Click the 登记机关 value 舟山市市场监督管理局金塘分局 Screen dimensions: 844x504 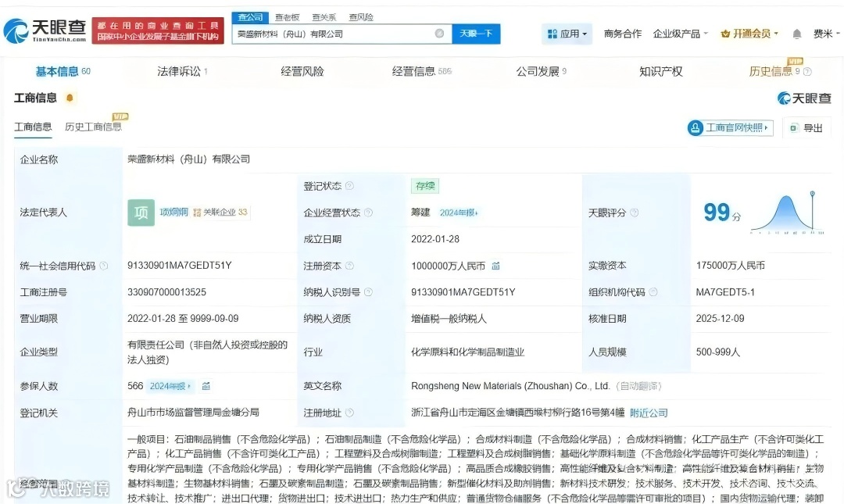point(193,412)
